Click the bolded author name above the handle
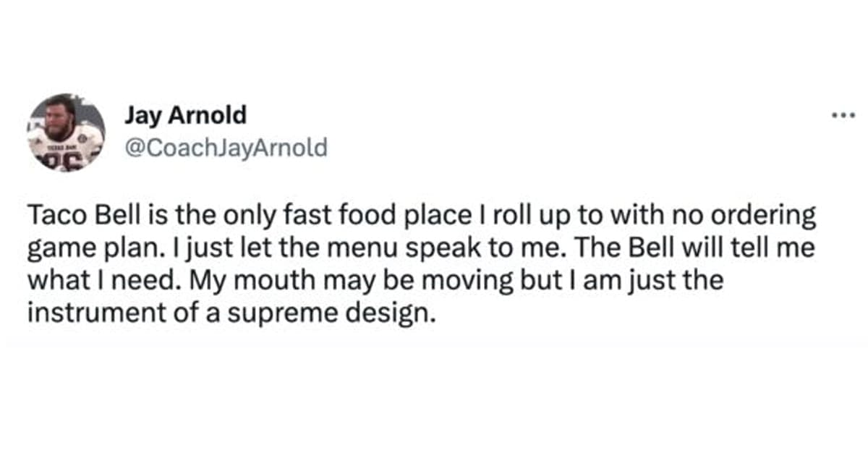The width and height of the screenshot is (868, 456). click(185, 114)
